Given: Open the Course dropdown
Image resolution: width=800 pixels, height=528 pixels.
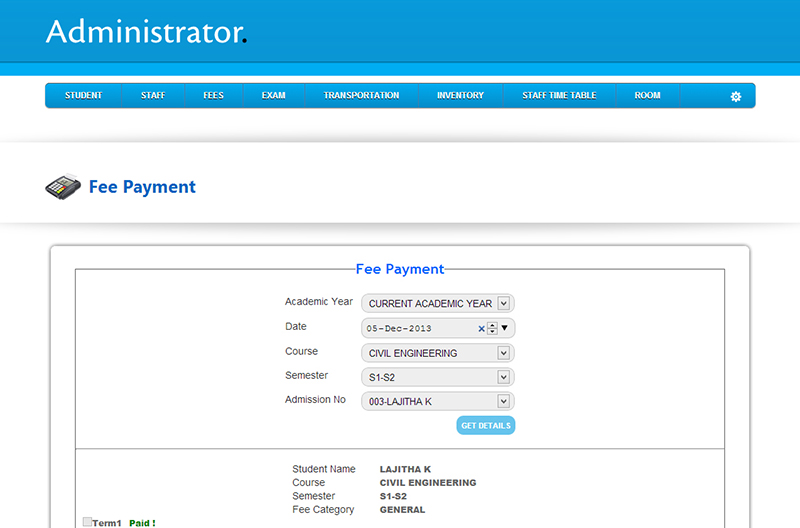Looking at the screenshot, I should point(437,353).
